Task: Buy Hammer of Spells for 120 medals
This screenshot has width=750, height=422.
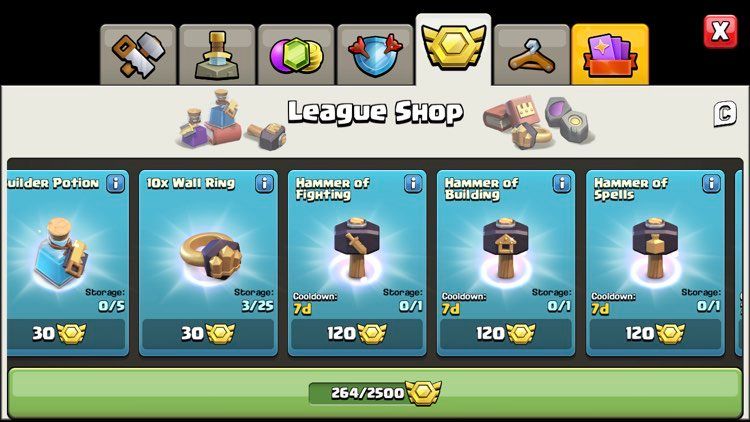Action: 655,333
